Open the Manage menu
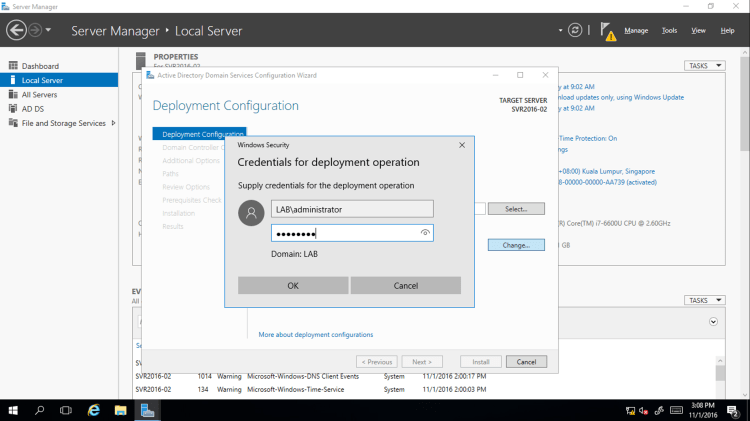750x421 pixels. pyautogui.click(x=636, y=30)
